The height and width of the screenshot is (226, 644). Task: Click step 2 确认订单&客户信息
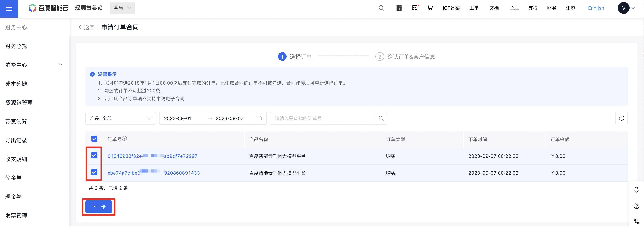(405, 57)
